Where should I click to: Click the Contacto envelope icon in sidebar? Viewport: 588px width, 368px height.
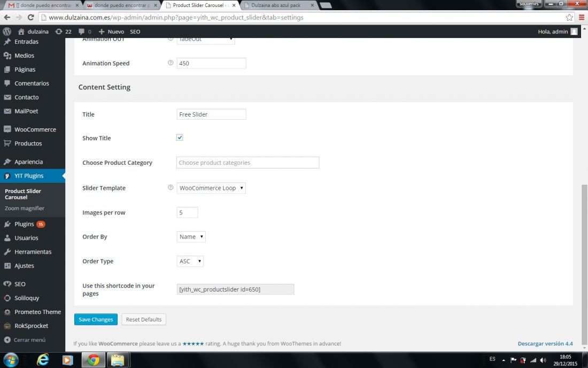click(7, 97)
